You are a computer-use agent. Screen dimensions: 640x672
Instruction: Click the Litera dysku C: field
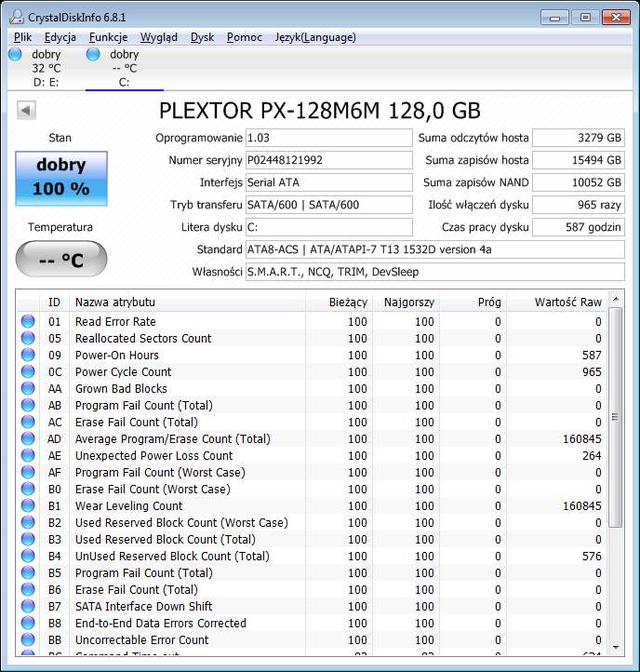coord(329,227)
